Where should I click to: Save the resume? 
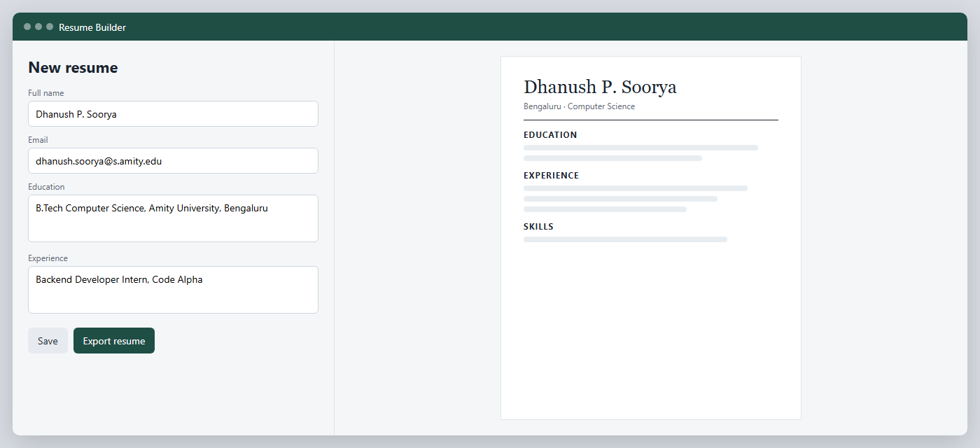[48, 341]
